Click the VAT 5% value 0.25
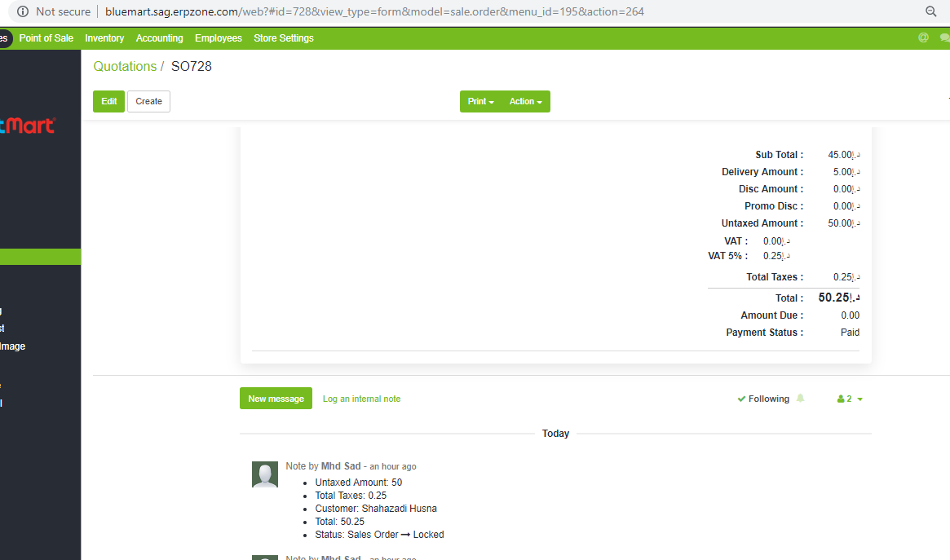 776,256
